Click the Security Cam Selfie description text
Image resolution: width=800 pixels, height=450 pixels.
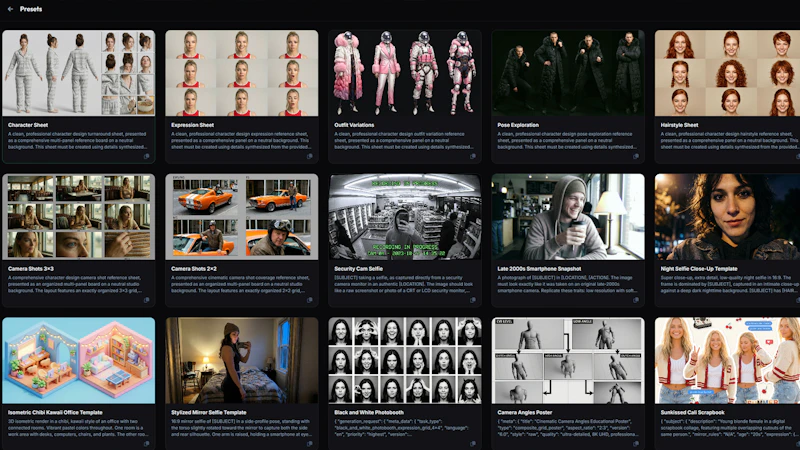[404, 284]
